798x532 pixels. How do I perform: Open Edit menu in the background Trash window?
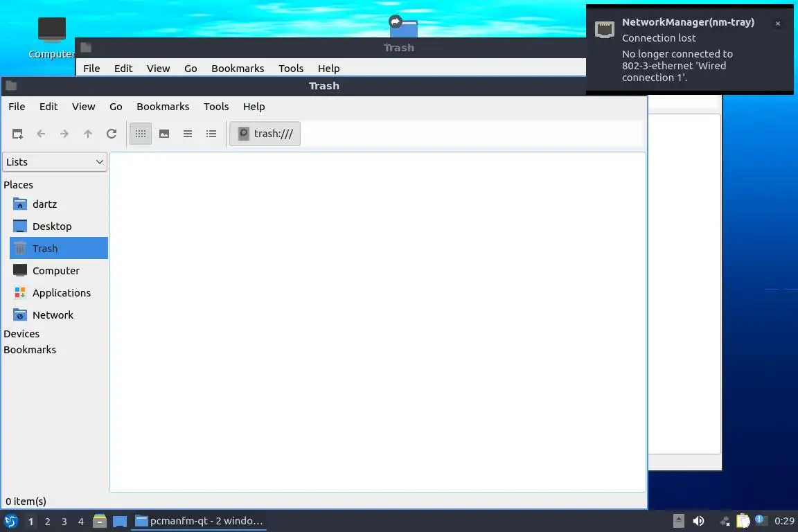pos(123,68)
